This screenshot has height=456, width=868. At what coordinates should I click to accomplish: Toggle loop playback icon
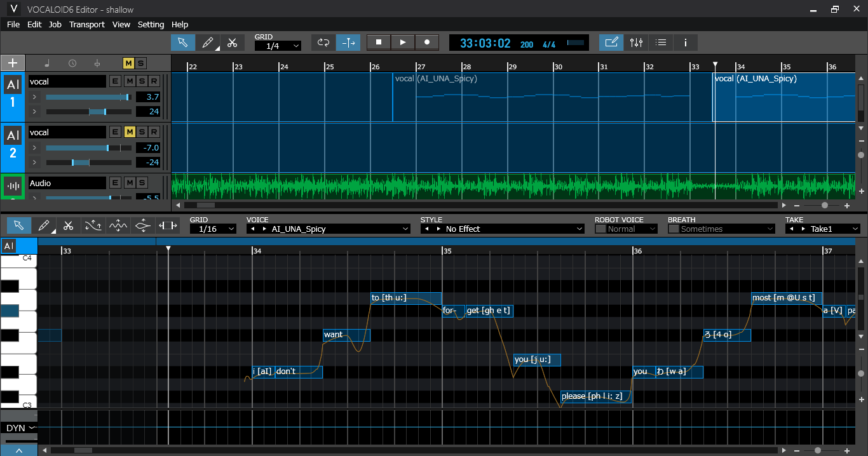coord(323,43)
